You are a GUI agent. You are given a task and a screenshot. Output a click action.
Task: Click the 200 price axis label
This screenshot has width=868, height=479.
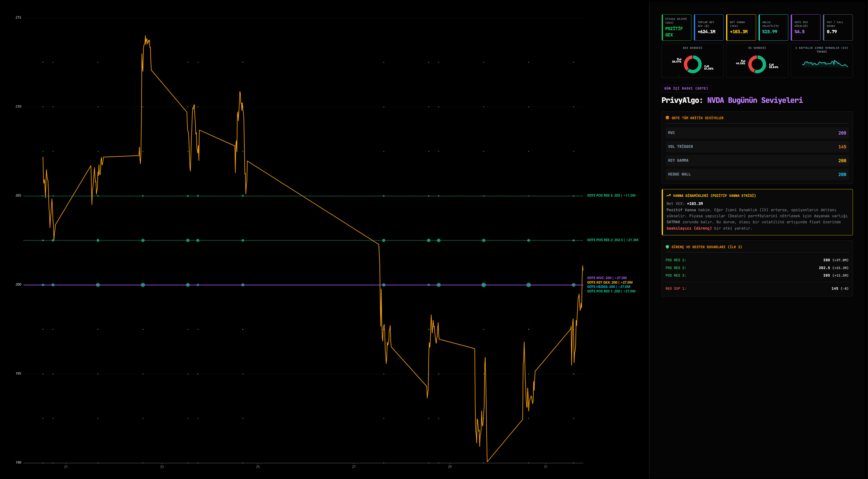18,284
